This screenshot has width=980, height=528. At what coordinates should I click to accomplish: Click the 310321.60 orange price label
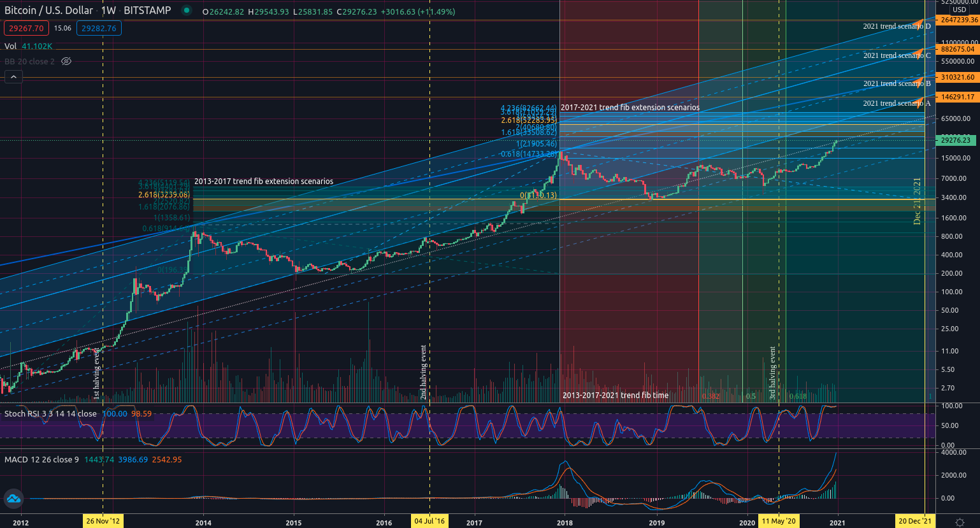click(x=958, y=77)
